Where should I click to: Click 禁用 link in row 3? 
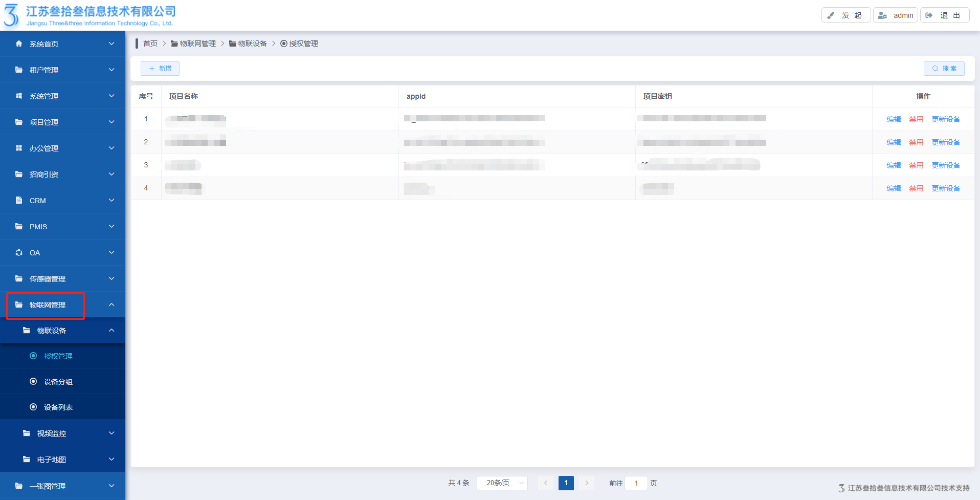pos(916,165)
